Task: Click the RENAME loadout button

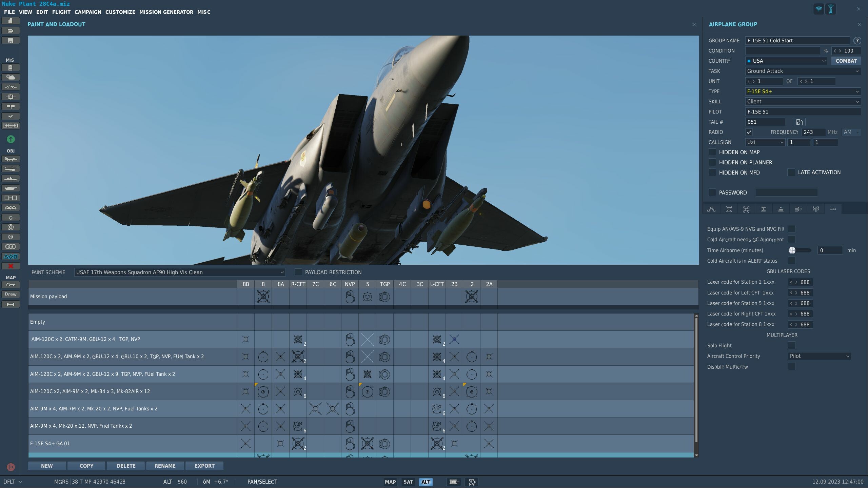Action: pyautogui.click(x=165, y=466)
